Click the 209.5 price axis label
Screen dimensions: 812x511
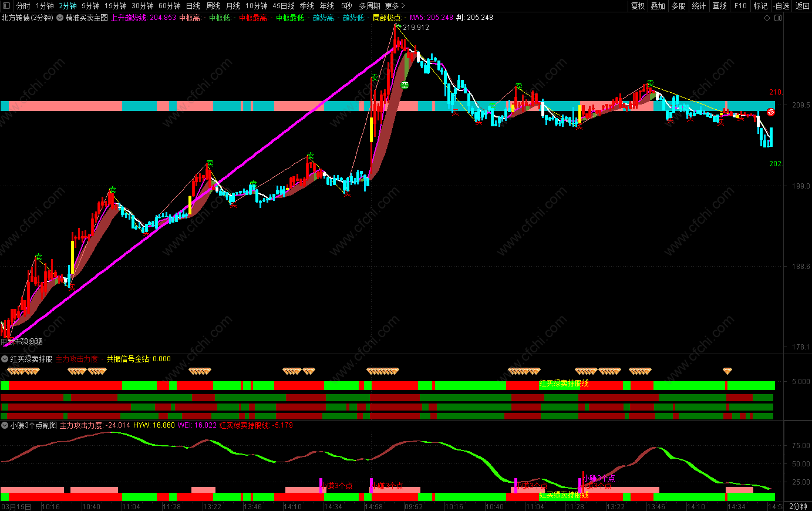coord(801,105)
